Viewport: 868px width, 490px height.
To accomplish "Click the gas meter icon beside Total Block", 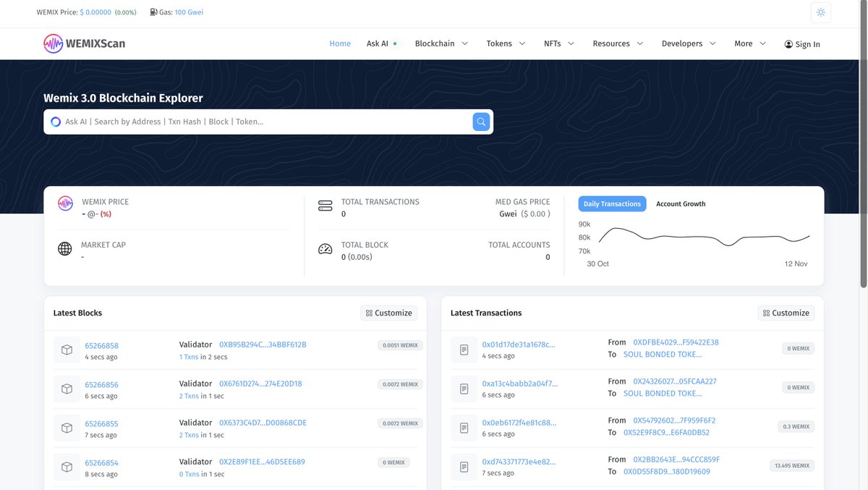I will tap(325, 248).
